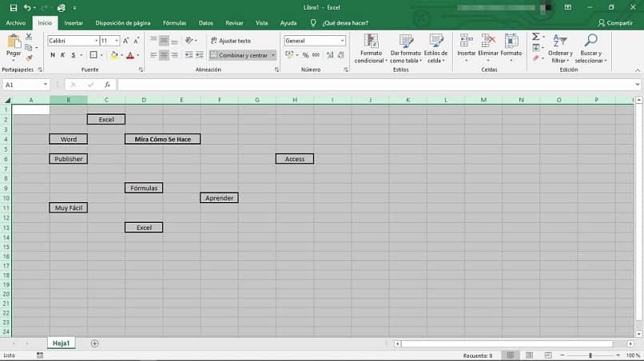The height and width of the screenshot is (361, 644).
Task: Click the select all corner triangle
Action: 7,100
